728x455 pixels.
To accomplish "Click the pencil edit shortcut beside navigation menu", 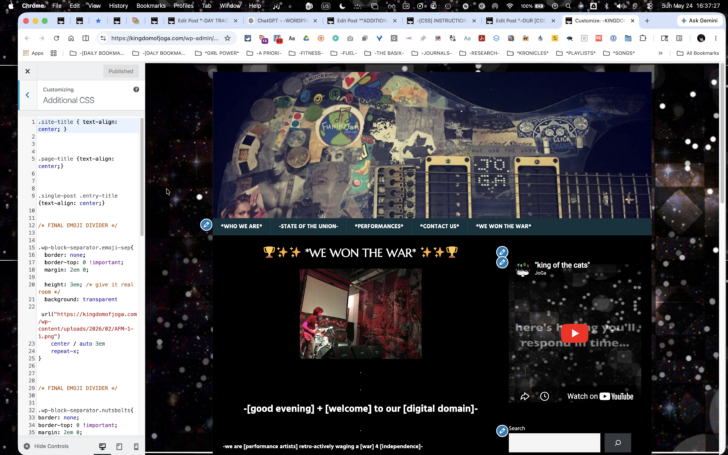I will [x=206, y=225].
